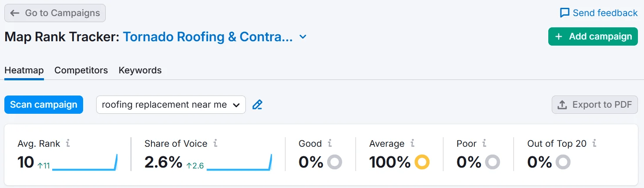Click info icon next to Avg. Rank

tap(68, 143)
